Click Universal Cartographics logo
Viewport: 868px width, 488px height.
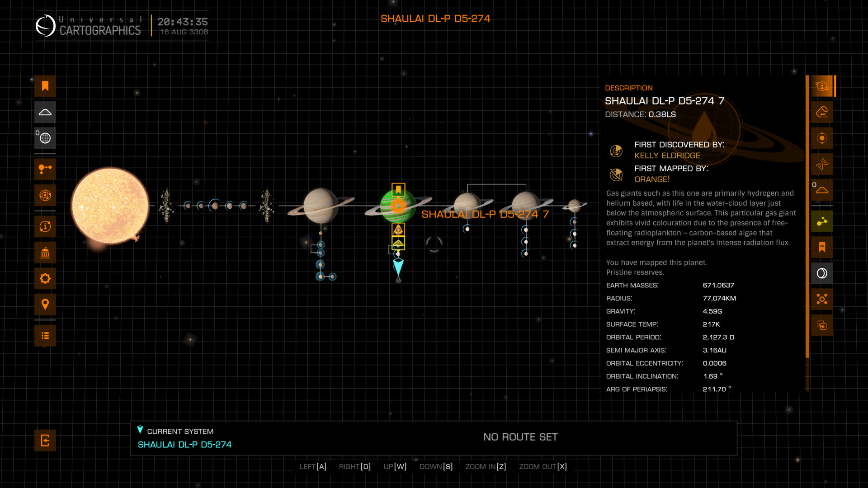(89, 26)
